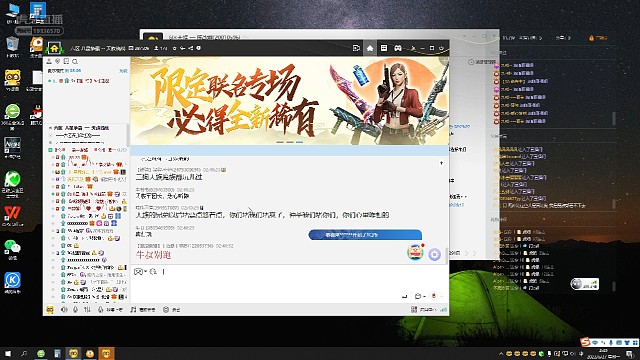The width and height of the screenshot is (640, 360).
Task: Click the blue link at the right of the left panel header
Action: 123,71
